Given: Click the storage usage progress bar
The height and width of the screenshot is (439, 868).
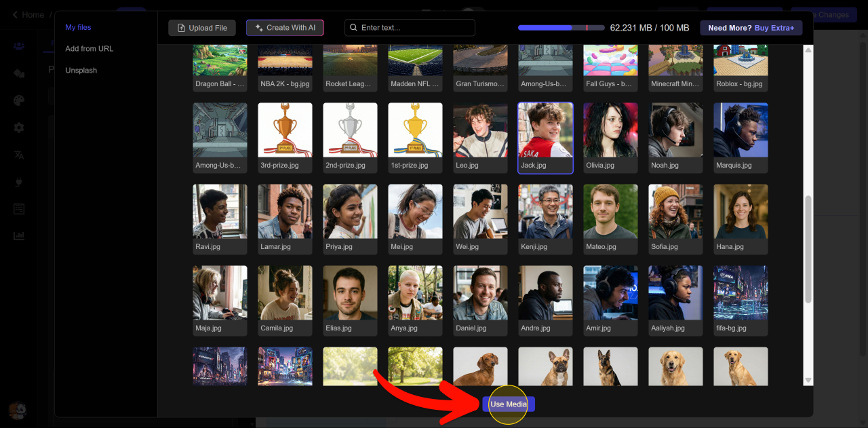Looking at the screenshot, I should click(561, 28).
